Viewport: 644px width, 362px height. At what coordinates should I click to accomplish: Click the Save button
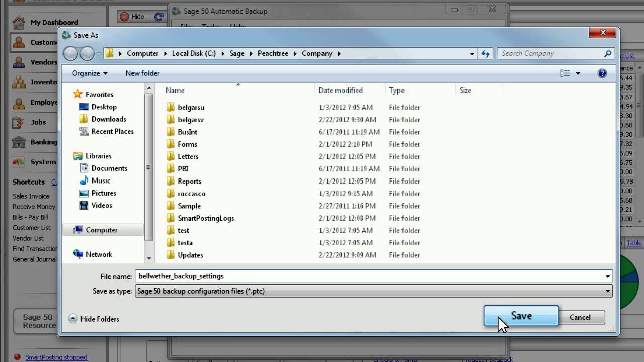(521, 316)
